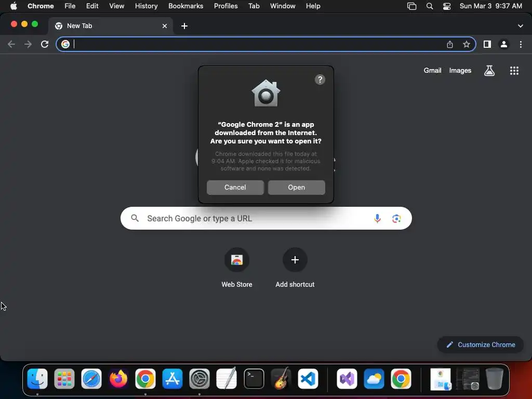Open Launchpad from the Dock
Image resolution: width=532 pixels, height=399 pixels.
pos(64,379)
